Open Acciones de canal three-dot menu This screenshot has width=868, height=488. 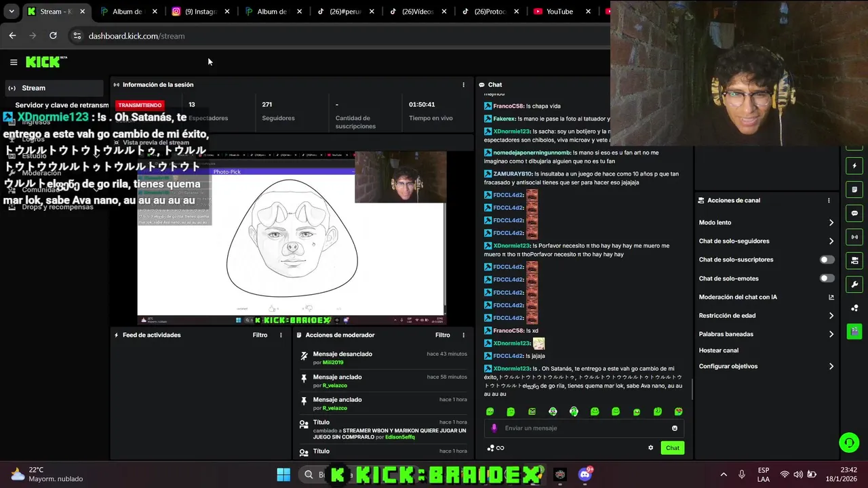(829, 201)
